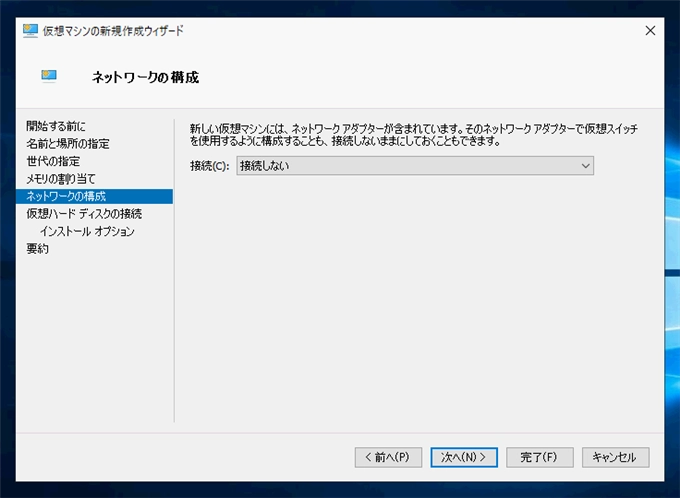Click the 接続(C): label
Viewport: 680px width, 498px height.
pos(209,166)
